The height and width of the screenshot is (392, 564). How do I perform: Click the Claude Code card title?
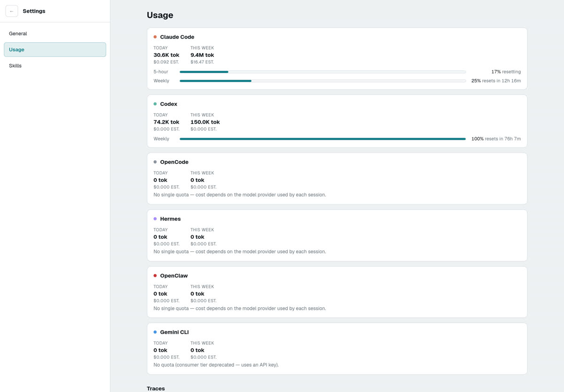(x=177, y=37)
